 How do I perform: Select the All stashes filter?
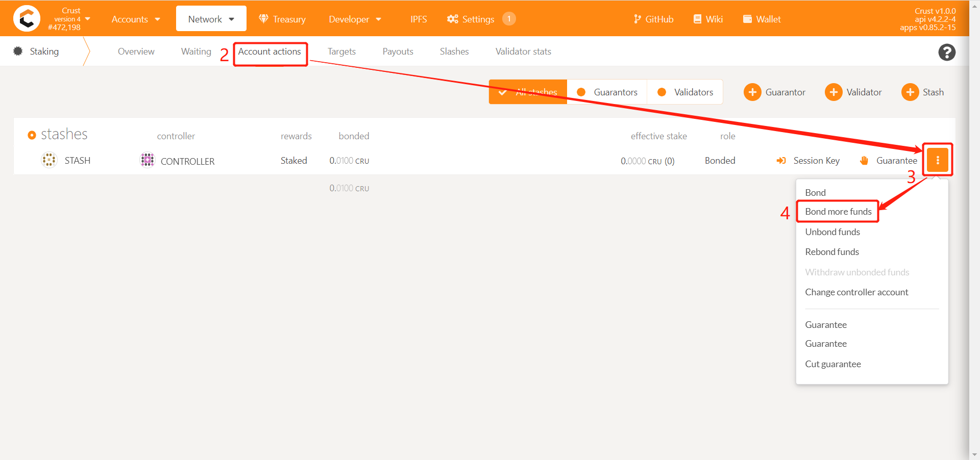(x=528, y=92)
